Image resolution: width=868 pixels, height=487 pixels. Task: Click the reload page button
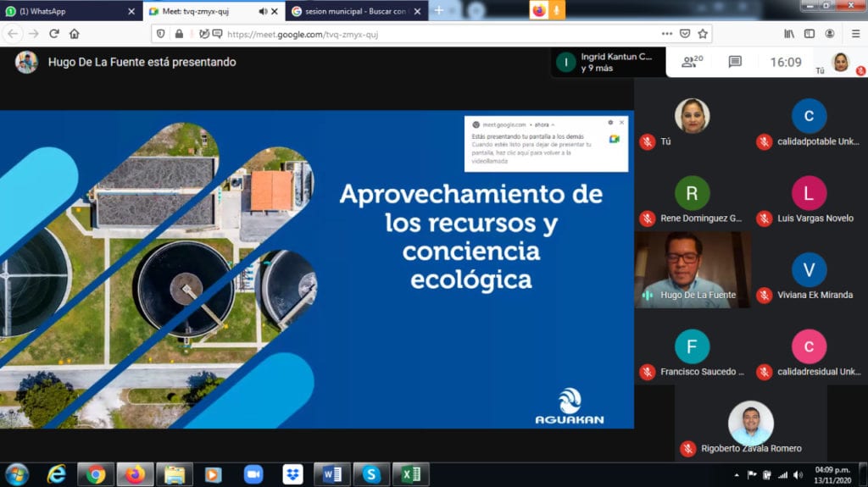tap(54, 34)
